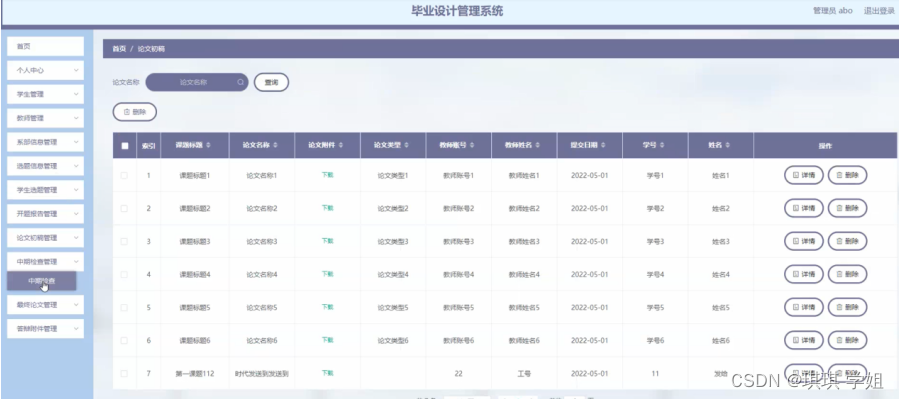Expand the 学生选题管理 sidebar menu

pyautogui.click(x=45, y=190)
